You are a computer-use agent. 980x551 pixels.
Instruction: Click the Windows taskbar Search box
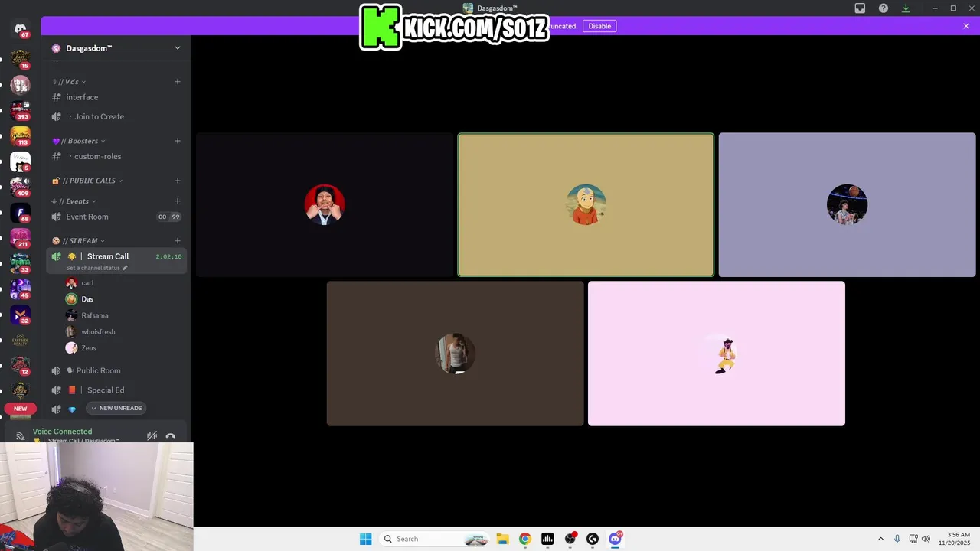tap(434, 539)
